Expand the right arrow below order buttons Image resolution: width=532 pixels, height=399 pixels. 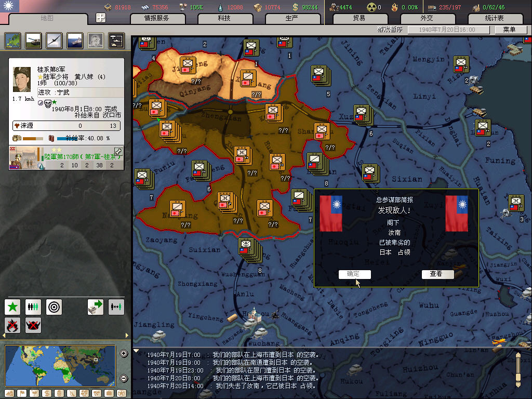pyautogui.click(x=128, y=336)
